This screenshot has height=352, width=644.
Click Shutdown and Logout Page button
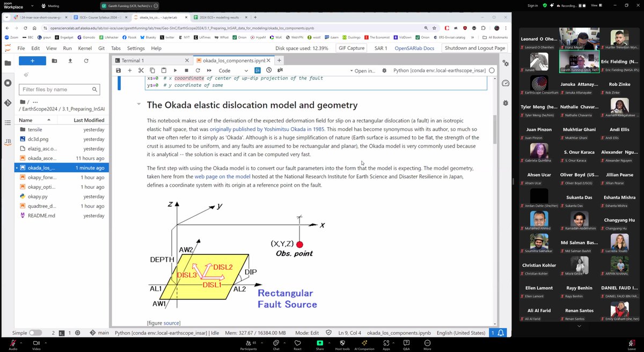(x=475, y=48)
